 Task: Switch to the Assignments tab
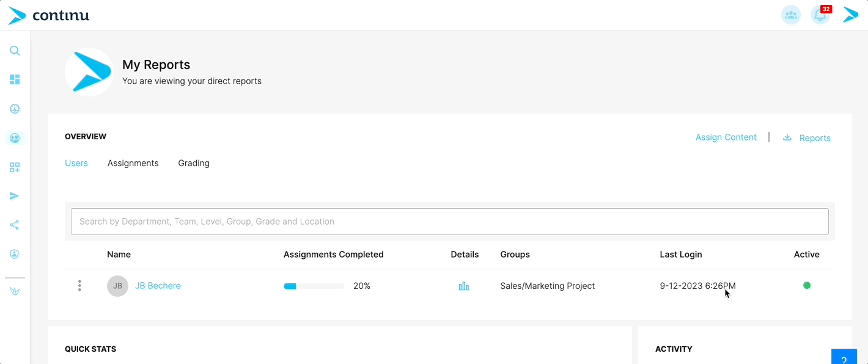[133, 163]
